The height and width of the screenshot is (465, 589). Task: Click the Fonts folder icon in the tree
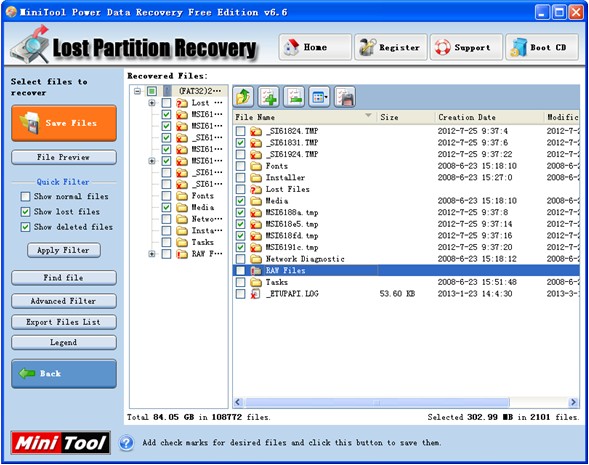click(x=182, y=196)
